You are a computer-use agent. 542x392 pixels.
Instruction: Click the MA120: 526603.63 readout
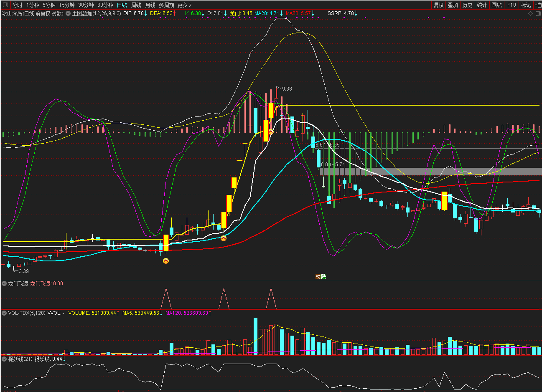click(187, 313)
